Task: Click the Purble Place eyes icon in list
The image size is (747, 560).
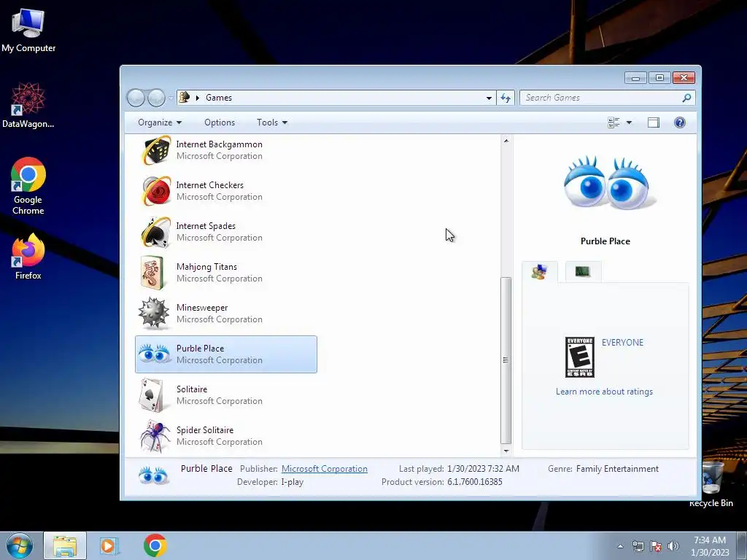Action: point(155,354)
